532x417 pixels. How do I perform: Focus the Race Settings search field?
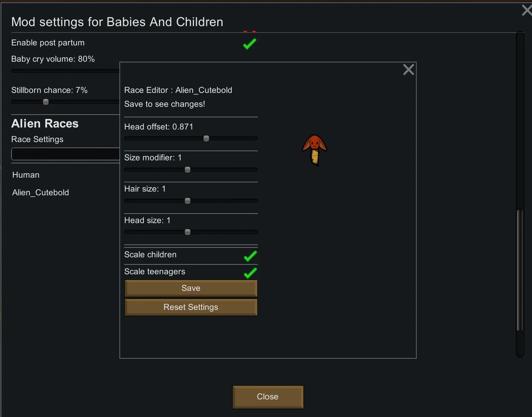coord(65,154)
